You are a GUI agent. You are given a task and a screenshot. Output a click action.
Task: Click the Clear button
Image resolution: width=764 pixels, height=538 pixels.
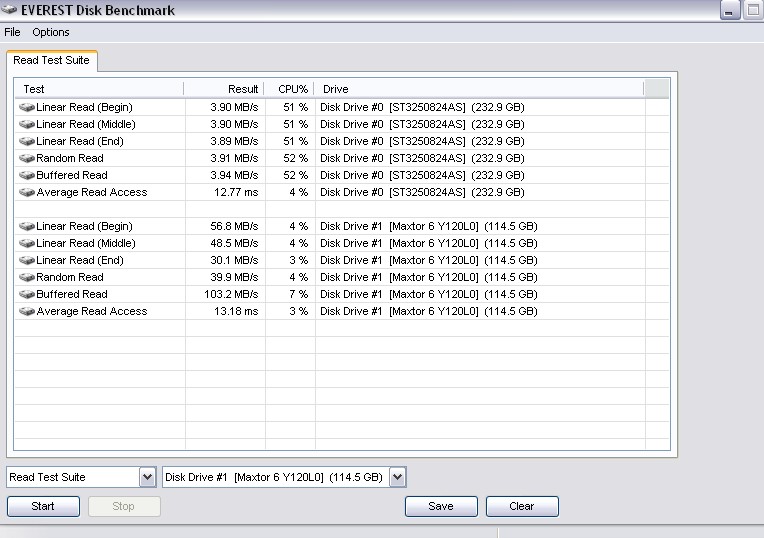[x=522, y=506]
